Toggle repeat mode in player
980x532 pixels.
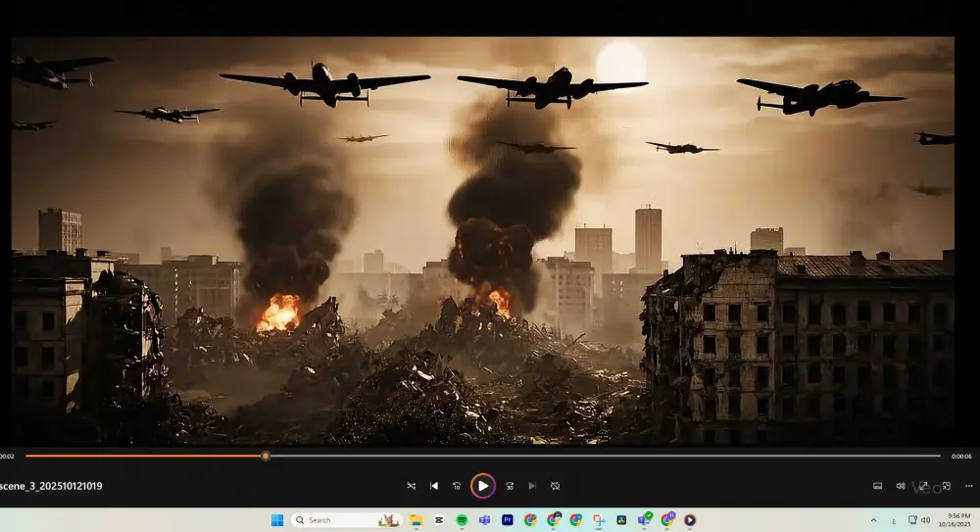point(555,486)
